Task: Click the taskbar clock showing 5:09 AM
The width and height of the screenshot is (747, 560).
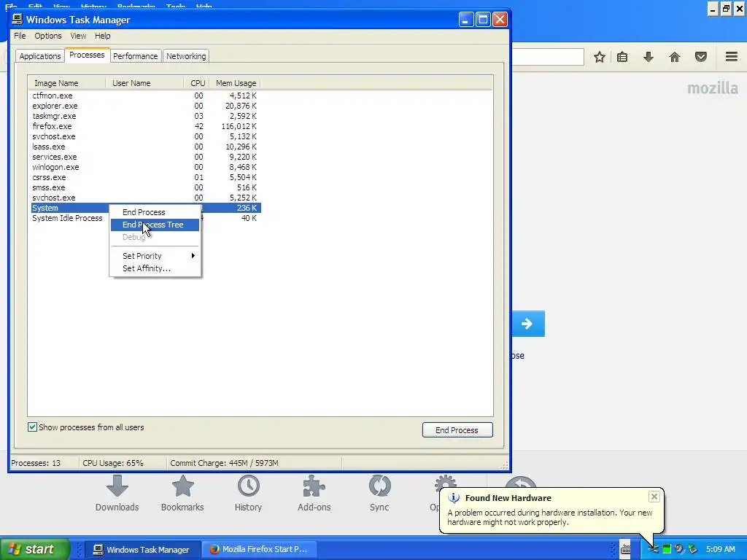Action: [x=720, y=549]
